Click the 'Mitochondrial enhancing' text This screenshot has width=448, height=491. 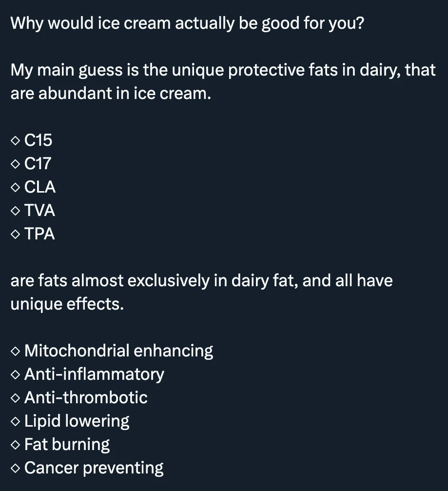pos(118,351)
